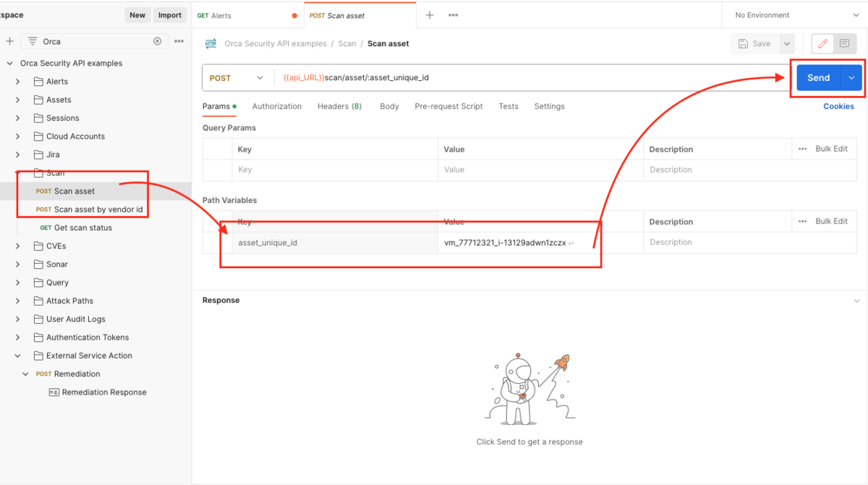Open the Save options dropdown arrow

pos(786,44)
